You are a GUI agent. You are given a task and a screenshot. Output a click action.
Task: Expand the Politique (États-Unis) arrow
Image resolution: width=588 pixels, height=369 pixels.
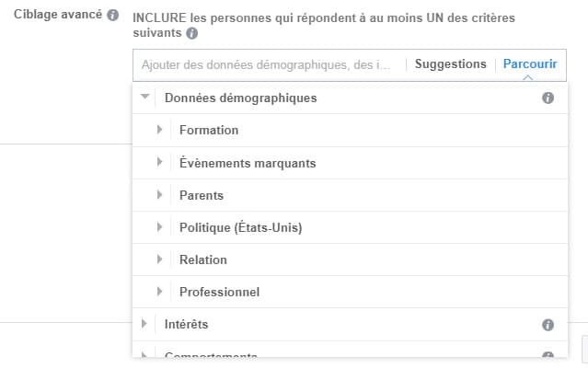[160, 227]
